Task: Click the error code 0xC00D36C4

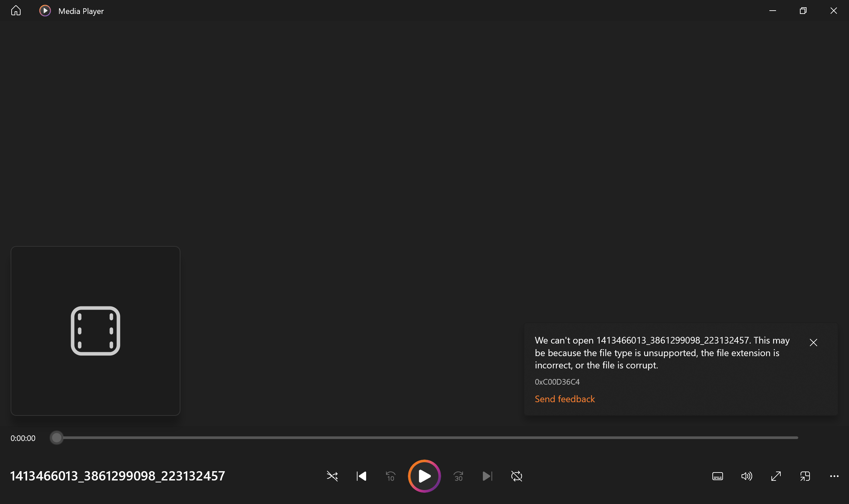Action: 557,382
